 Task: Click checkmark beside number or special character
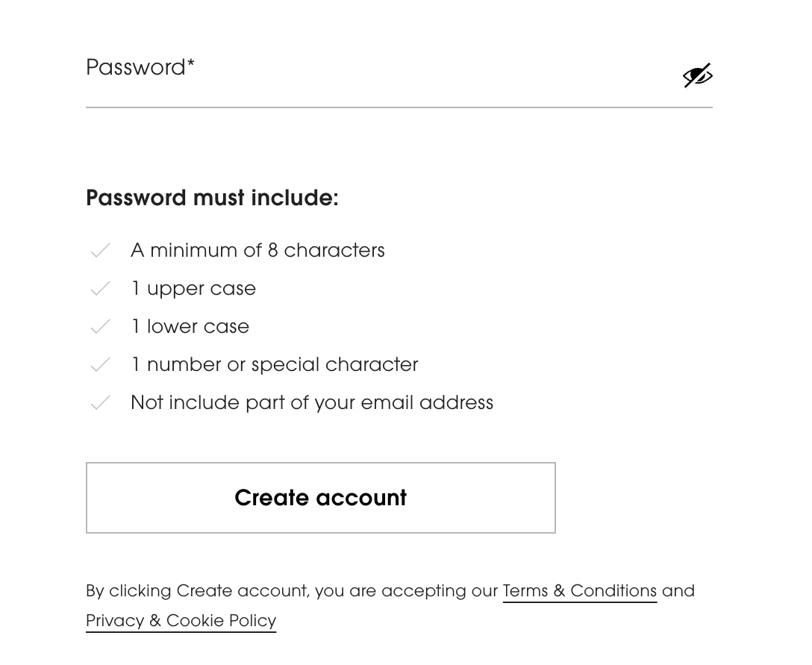click(x=100, y=365)
